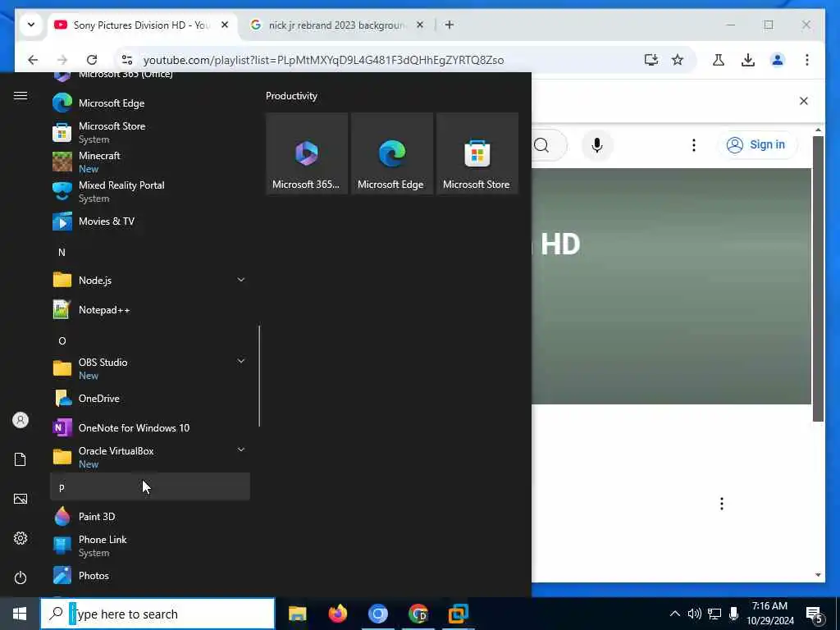The width and height of the screenshot is (840, 630).
Task: Click the YouTube page vertical scrollbar
Action: click(x=818, y=279)
